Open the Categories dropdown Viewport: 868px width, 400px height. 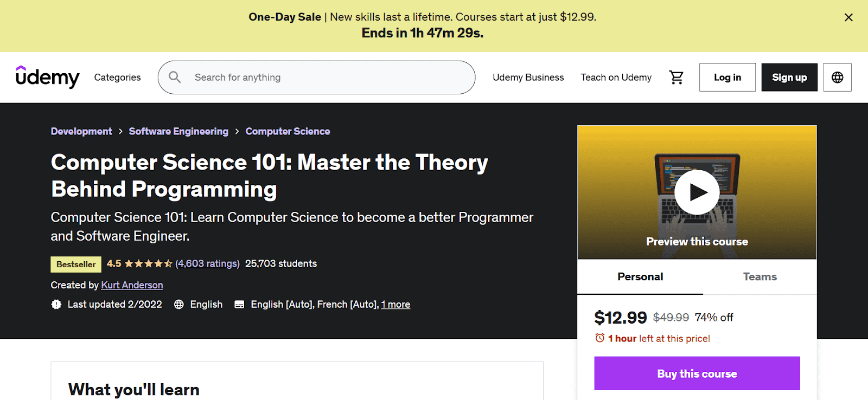pos(117,77)
